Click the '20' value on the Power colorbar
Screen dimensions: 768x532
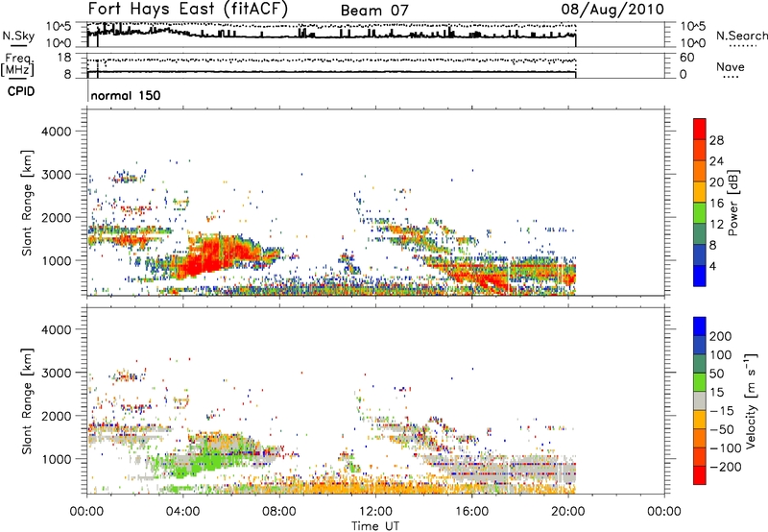pos(716,182)
